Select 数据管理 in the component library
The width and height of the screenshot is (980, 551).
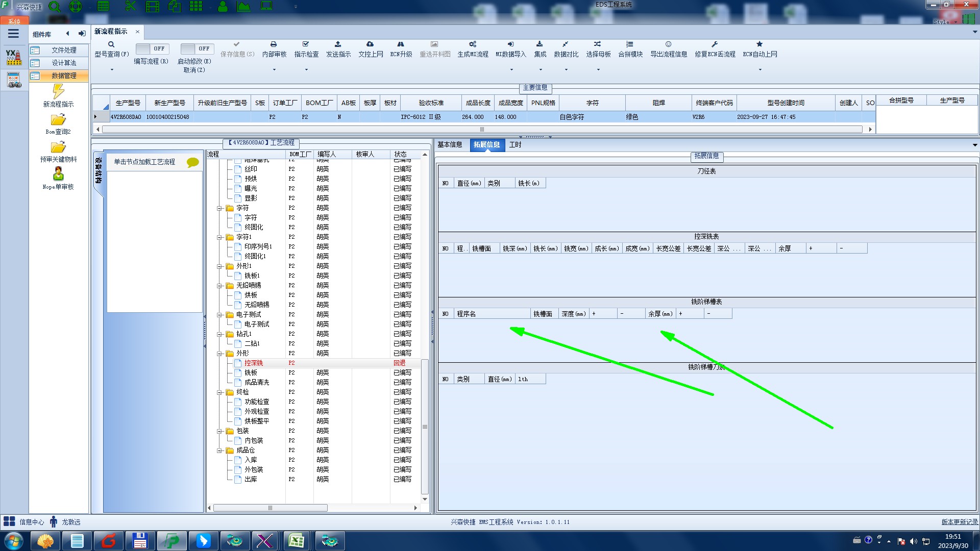[63, 76]
